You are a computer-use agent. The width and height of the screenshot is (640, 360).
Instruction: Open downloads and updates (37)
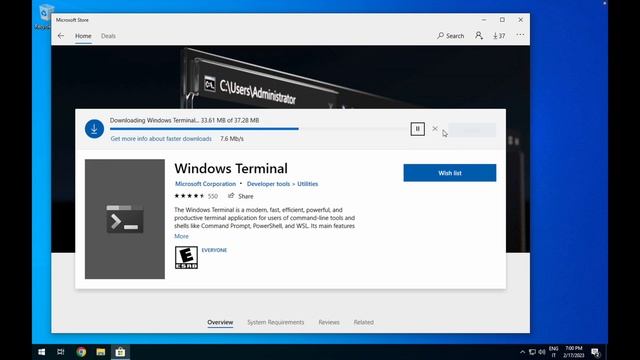[x=499, y=36]
